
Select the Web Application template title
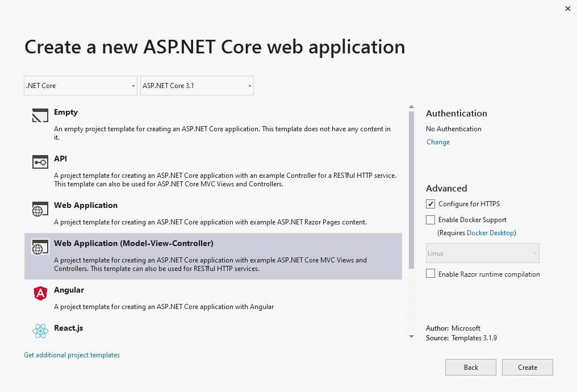86,206
